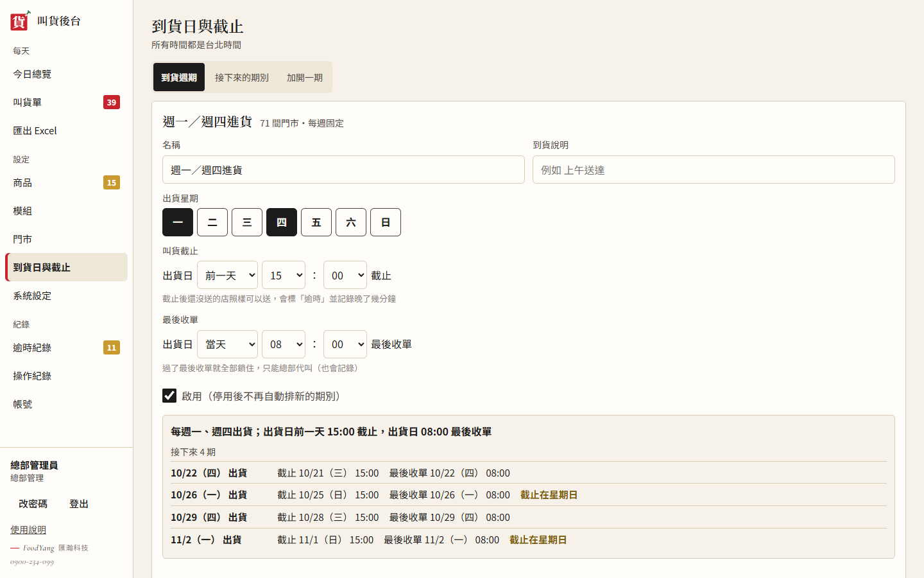Toggle Tuesday (二) shipping day

point(212,222)
